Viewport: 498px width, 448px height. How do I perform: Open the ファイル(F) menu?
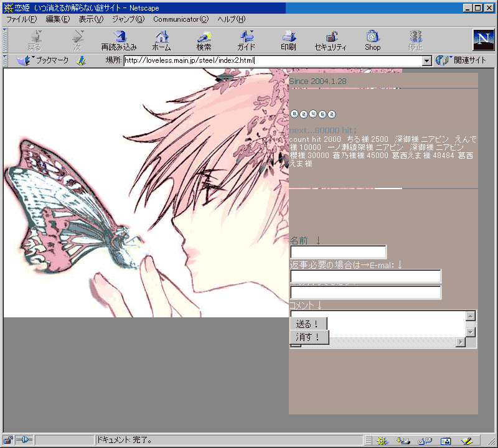tap(22, 19)
